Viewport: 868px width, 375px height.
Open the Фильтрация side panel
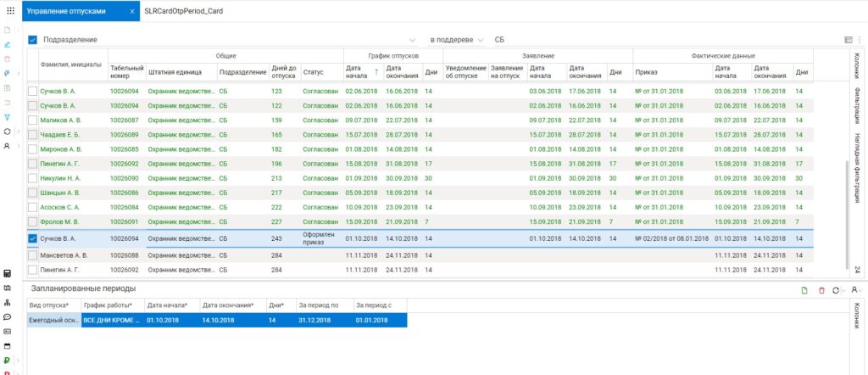[857, 105]
